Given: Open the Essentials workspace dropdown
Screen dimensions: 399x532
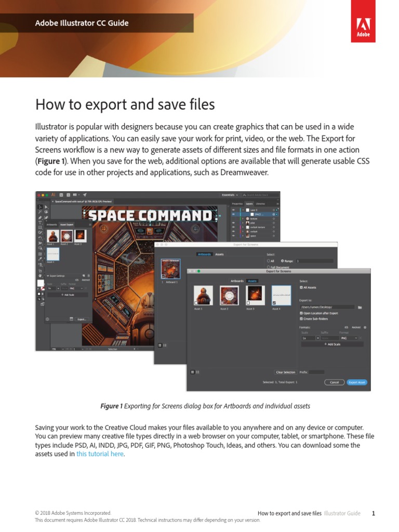Looking at the screenshot, I should pos(230,195).
